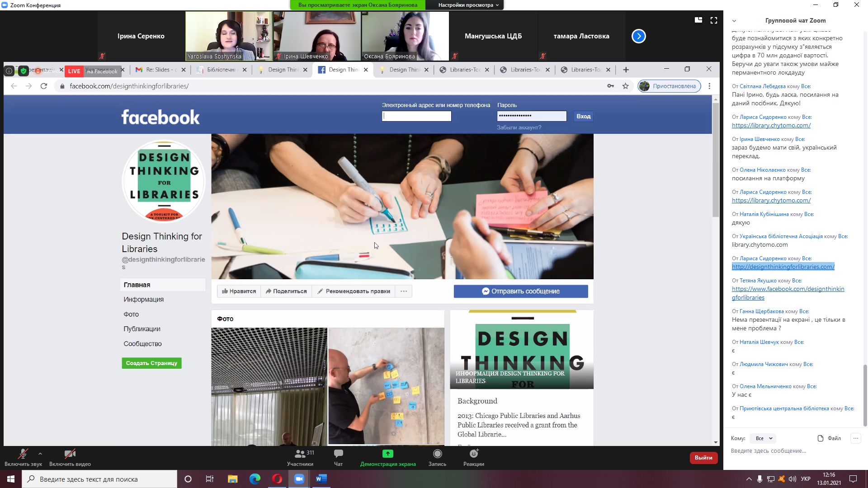Screen dimensions: 868x488
Task: Reload the shared browser page
Action: pos(44,86)
